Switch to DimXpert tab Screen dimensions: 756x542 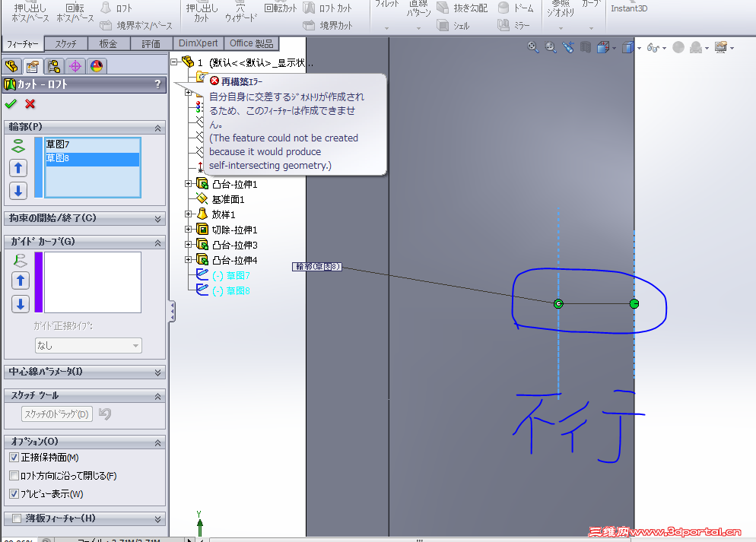coord(199,43)
